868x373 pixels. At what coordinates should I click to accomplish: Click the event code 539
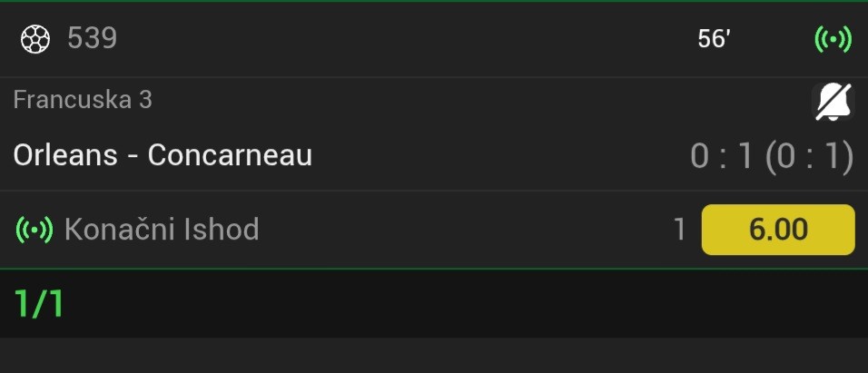pos(92,38)
